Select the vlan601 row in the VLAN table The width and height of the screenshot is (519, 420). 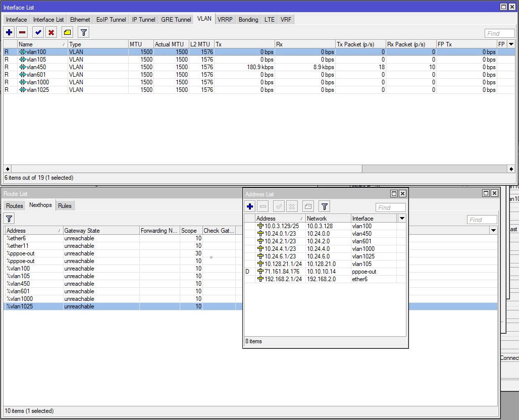click(x=259, y=75)
